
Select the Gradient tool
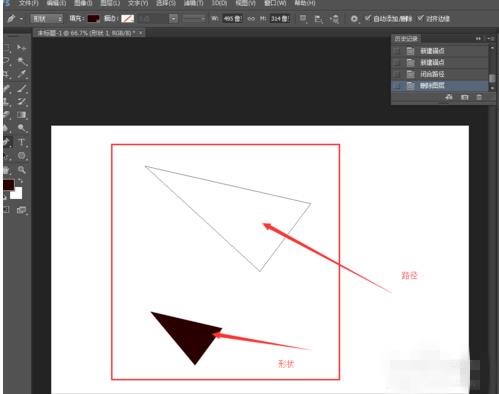pos(22,115)
